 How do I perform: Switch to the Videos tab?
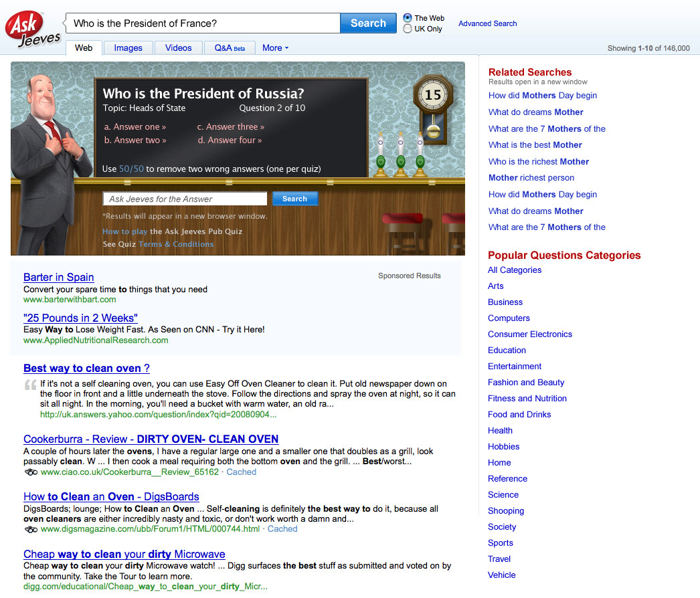pyautogui.click(x=178, y=47)
